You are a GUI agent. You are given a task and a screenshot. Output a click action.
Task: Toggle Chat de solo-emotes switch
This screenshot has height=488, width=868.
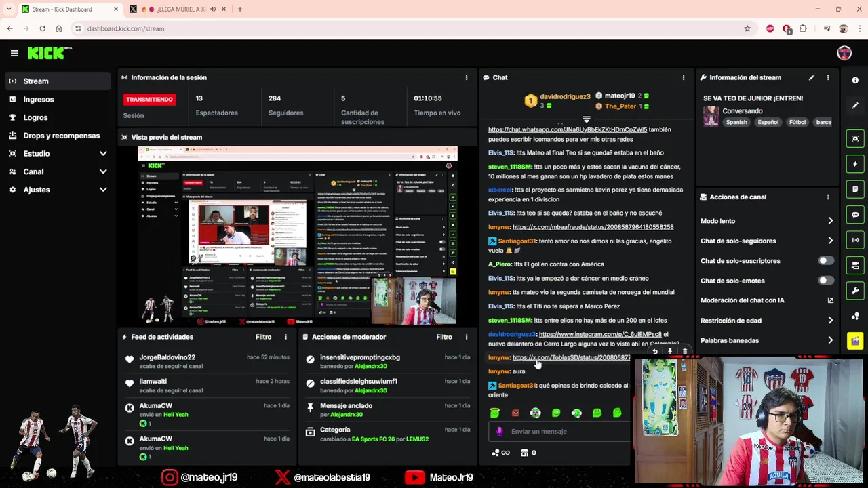click(825, 281)
